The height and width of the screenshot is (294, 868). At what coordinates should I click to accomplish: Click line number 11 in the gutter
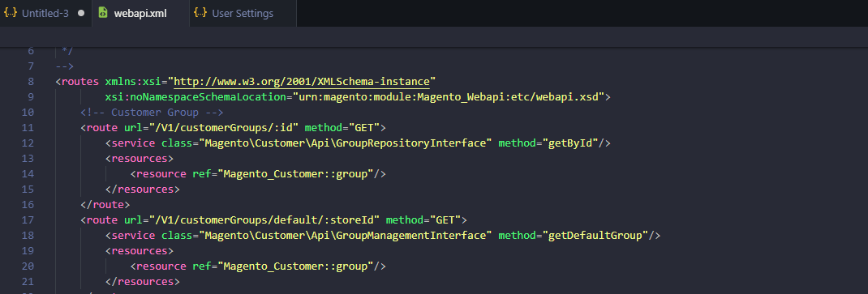pyautogui.click(x=28, y=128)
